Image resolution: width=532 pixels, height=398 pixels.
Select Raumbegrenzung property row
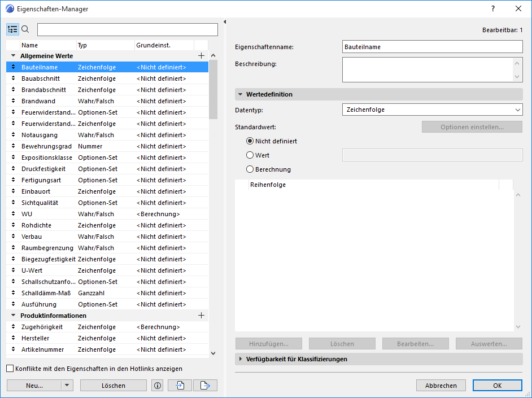(x=107, y=248)
